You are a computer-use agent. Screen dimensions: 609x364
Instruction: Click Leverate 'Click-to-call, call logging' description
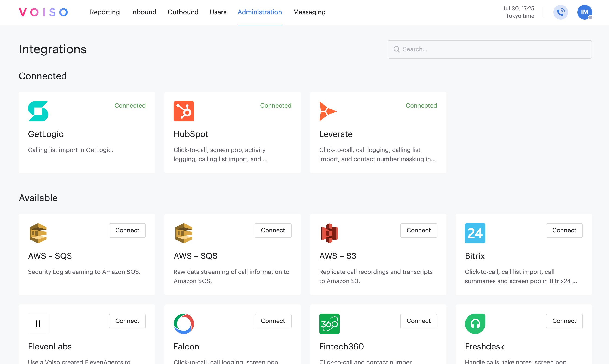click(377, 155)
